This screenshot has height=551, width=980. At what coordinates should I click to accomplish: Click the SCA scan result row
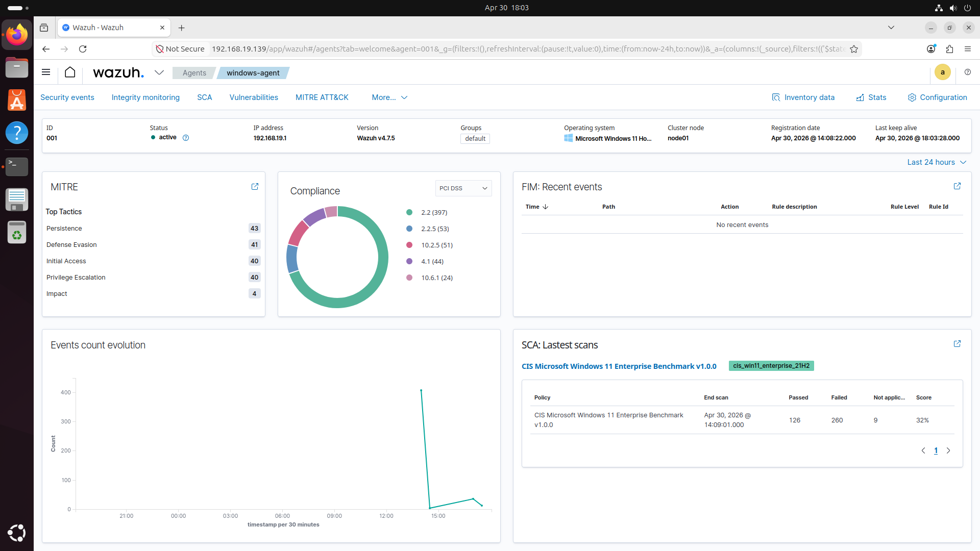point(742,420)
